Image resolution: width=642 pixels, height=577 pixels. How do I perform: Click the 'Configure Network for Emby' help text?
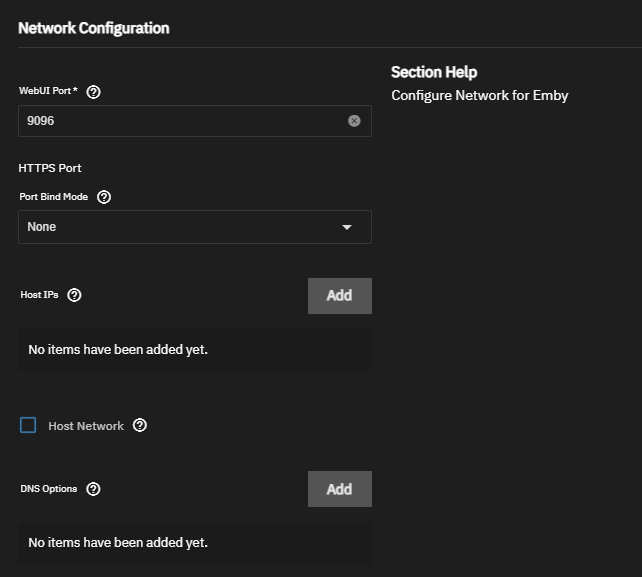pyautogui.click(x=479, y=95)
